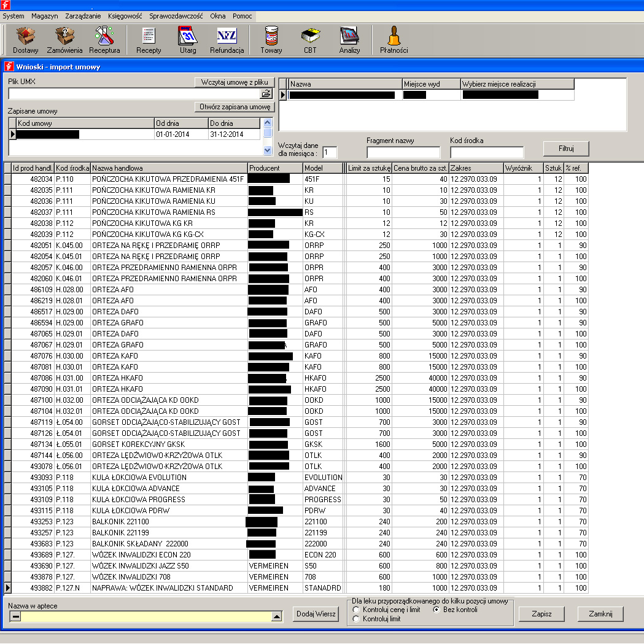Open the Recepty module icon
The height and width of the screenshot is (644, 644).
(x=149, y=40)
